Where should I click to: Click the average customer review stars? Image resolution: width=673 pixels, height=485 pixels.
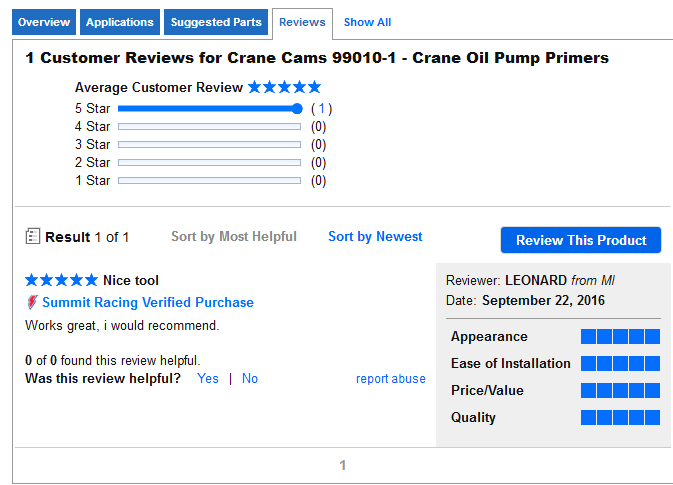point(285,87)
